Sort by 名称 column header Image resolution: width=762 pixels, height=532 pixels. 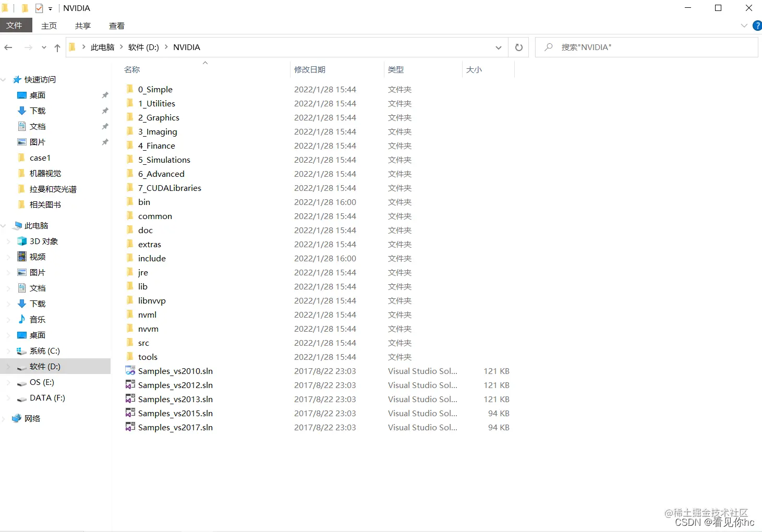pyautogui.click(x=205, y=69)
